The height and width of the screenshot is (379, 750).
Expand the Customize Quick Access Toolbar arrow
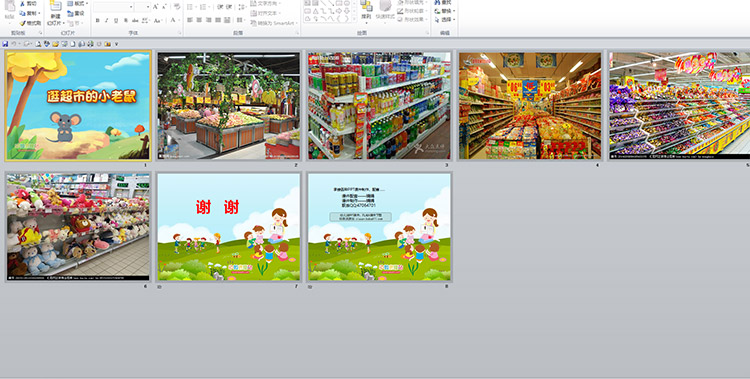tap(116, 44)
